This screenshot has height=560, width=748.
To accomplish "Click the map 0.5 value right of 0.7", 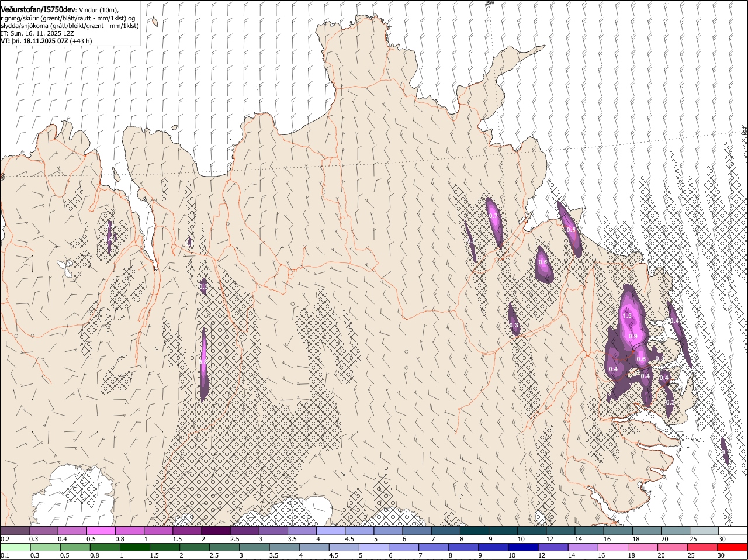I will 571,230.
